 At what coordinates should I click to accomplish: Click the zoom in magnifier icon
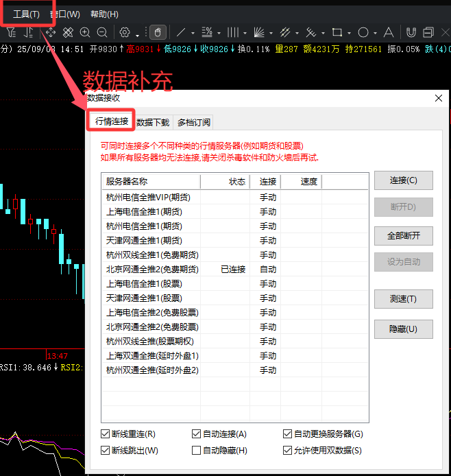(x=85, y=32)
